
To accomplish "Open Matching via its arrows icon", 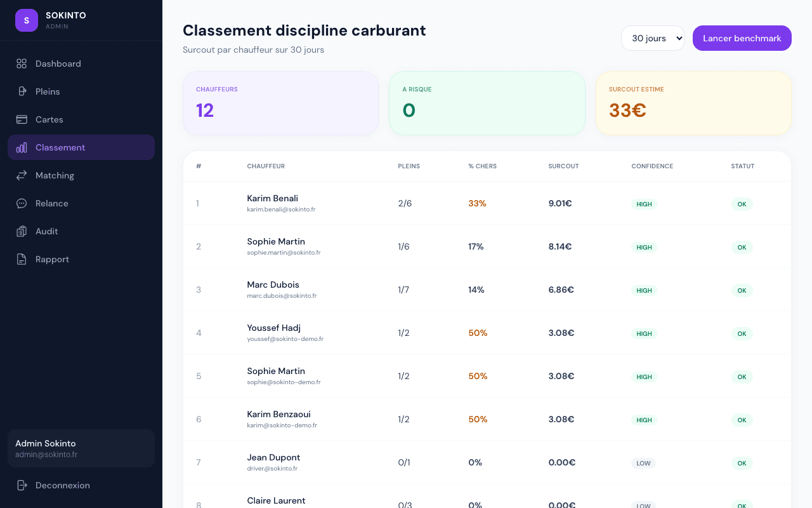I will (x=21, y=175).
